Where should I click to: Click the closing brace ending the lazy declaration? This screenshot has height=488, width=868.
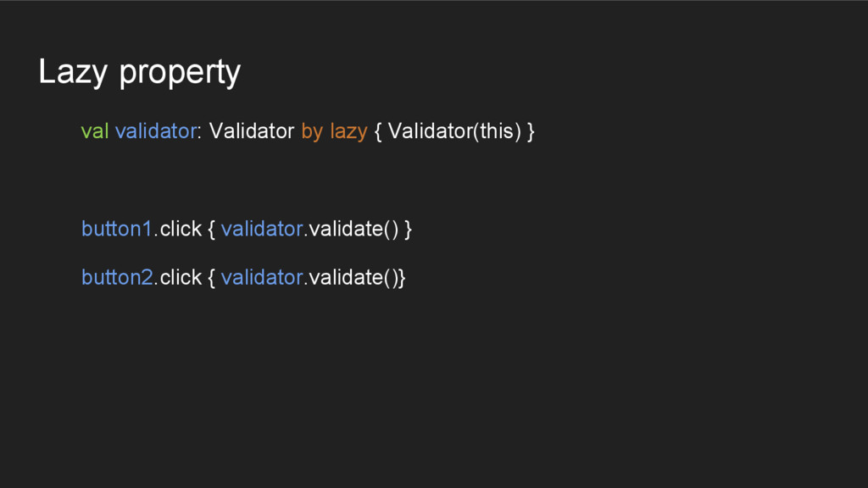[531, 133]
